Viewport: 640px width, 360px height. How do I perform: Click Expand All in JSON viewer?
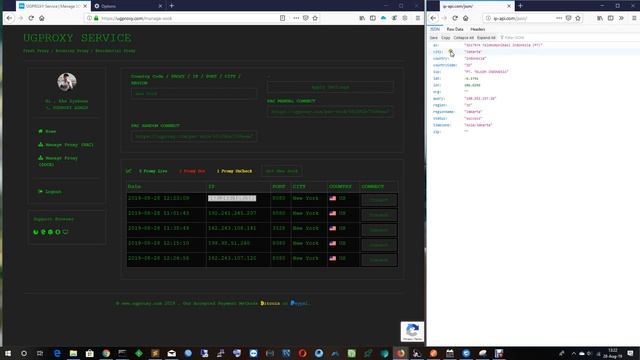pyautogui.click(x=486, y=38)
